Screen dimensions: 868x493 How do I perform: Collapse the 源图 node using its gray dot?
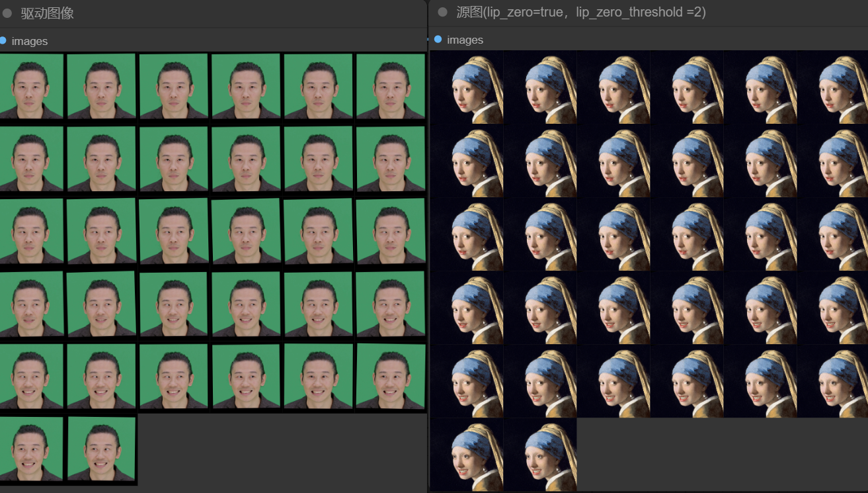[443, 13]
